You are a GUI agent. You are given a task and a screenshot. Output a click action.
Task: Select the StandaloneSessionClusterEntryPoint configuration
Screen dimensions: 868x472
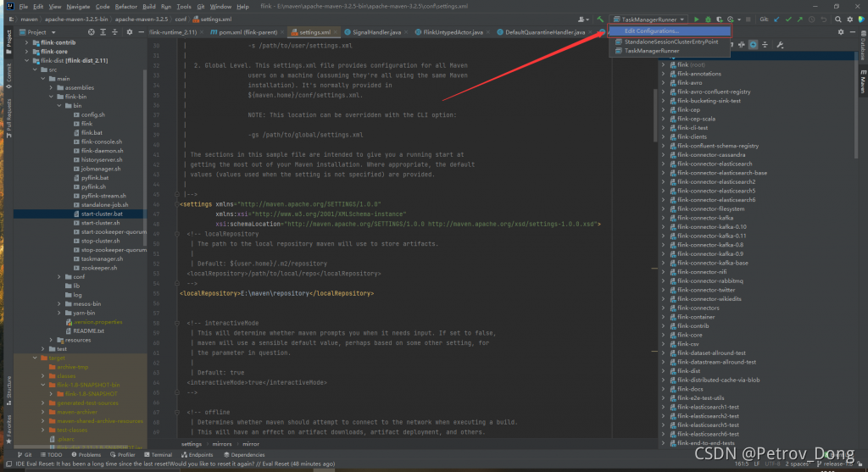[670, 42]
